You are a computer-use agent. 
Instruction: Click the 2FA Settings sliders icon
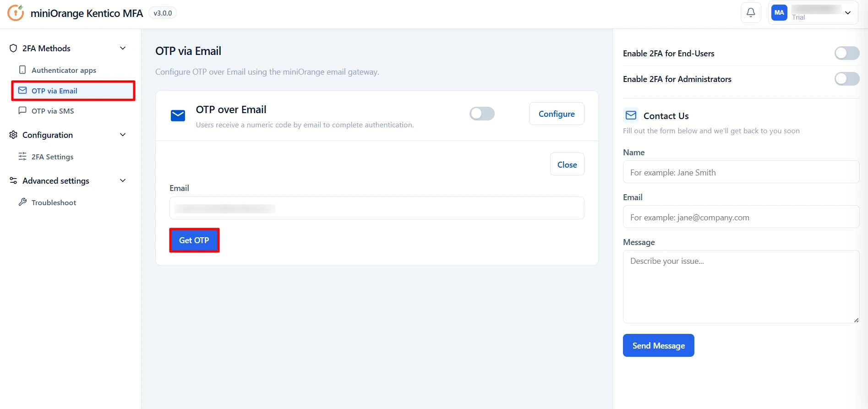tap(22, 157)
